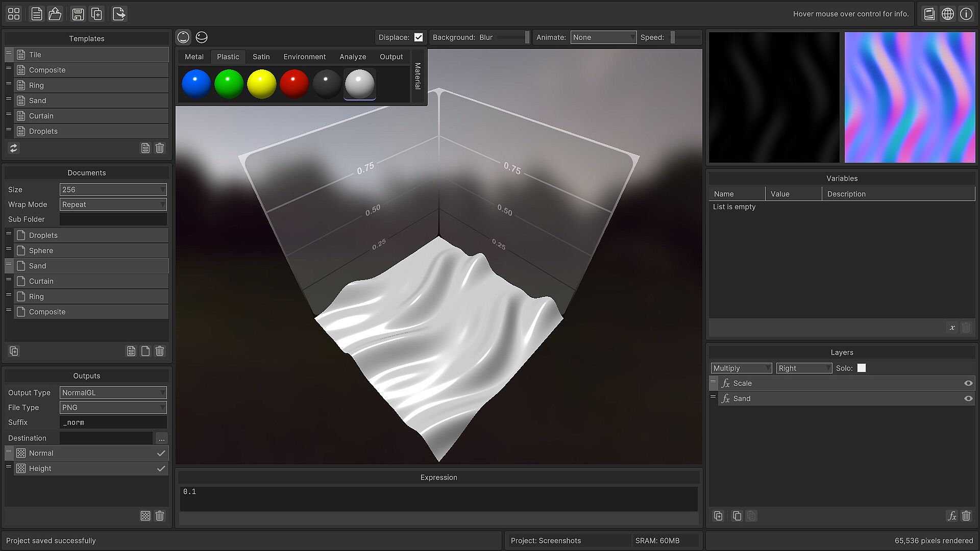Click the add function layer fx icon
980x551 pixels.
point(952,516)
